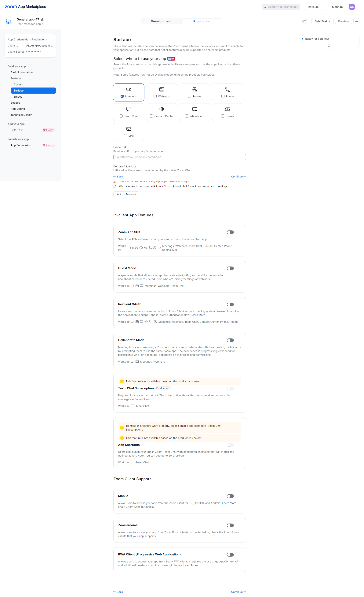
Task: Click the Contact Center headset icon
Action: coord(162,109)
